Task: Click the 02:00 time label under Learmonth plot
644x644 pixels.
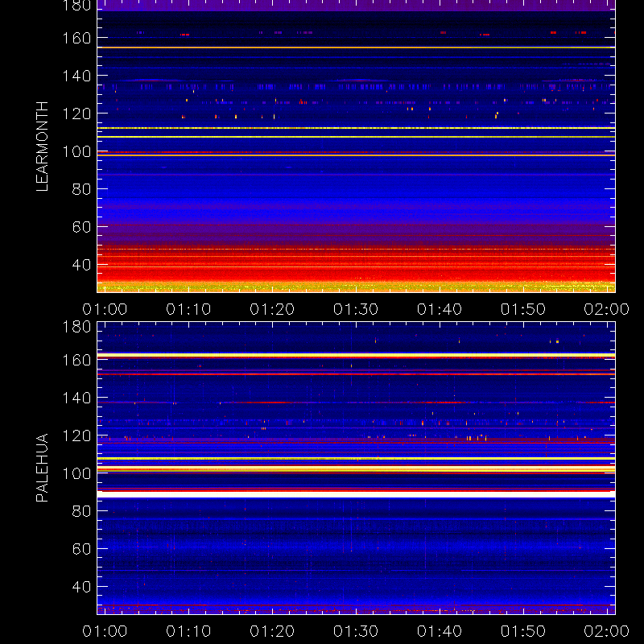Action: [x=607, y=309]
